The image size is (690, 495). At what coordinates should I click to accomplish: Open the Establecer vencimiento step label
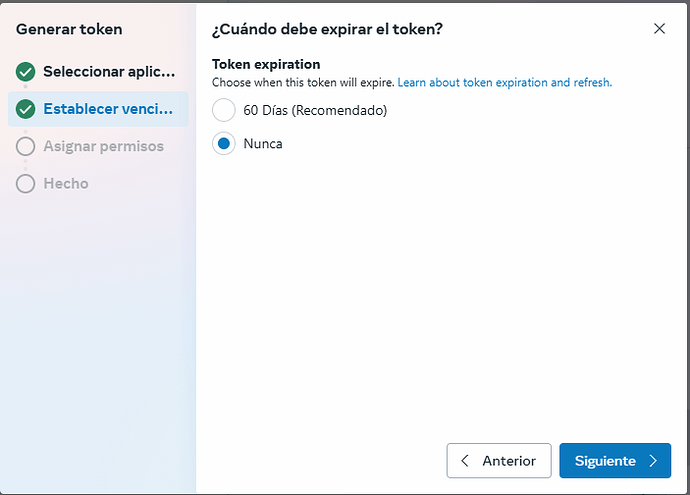(110, 109)
